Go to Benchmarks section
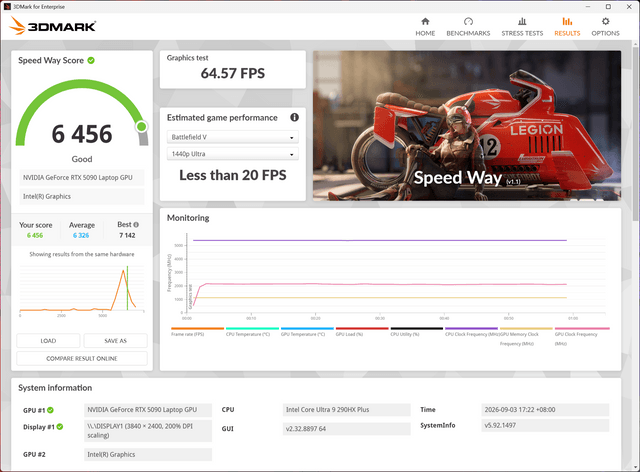The height and width of the screenshot is (472, 640). (x=468, y=27)
